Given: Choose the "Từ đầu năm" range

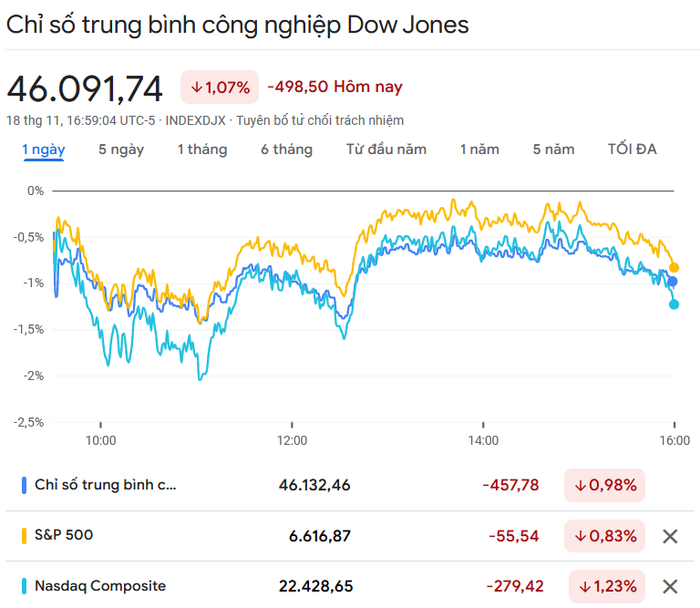Looking at the screenshot, I should click(386, 149).
